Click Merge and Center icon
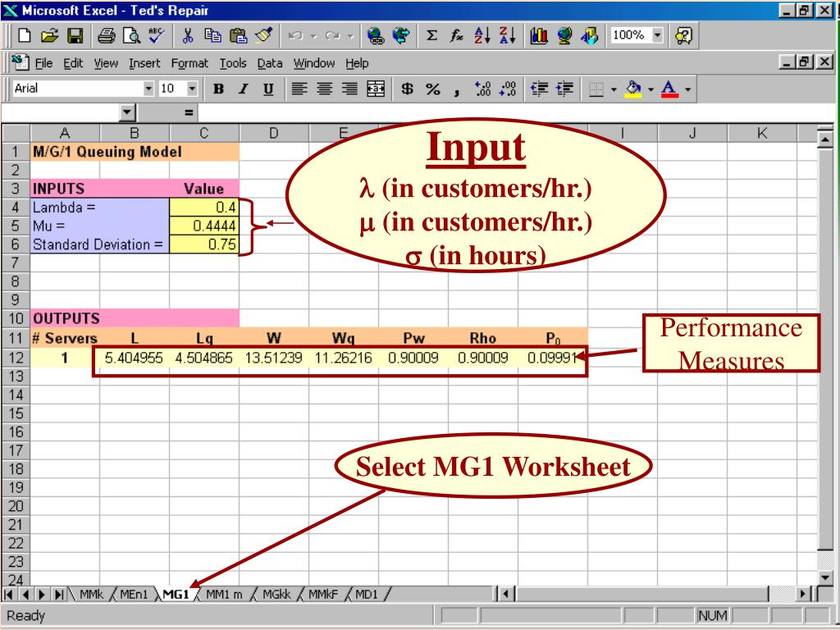Screen dimensions: 840x630 (376, 89)
